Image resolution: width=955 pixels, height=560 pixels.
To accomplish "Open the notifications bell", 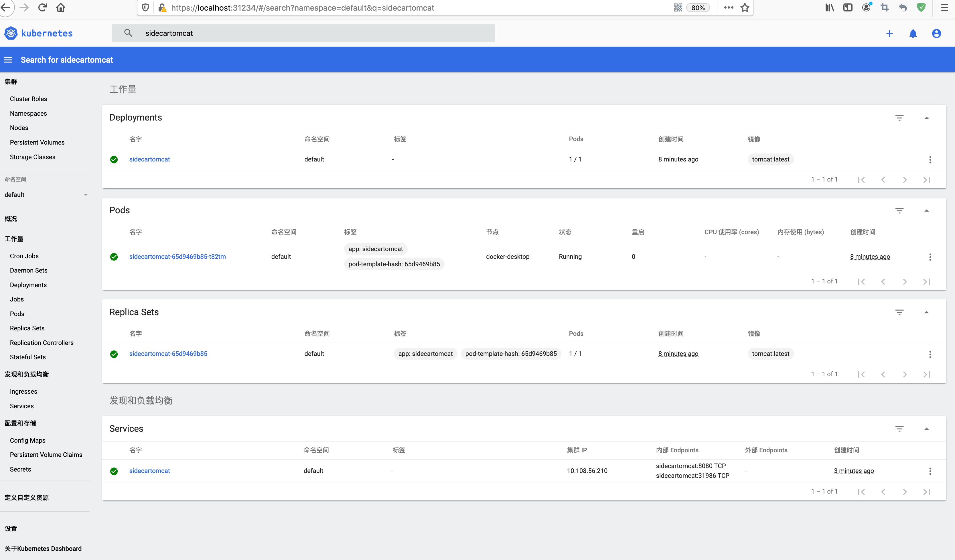I will pos(913,33).
